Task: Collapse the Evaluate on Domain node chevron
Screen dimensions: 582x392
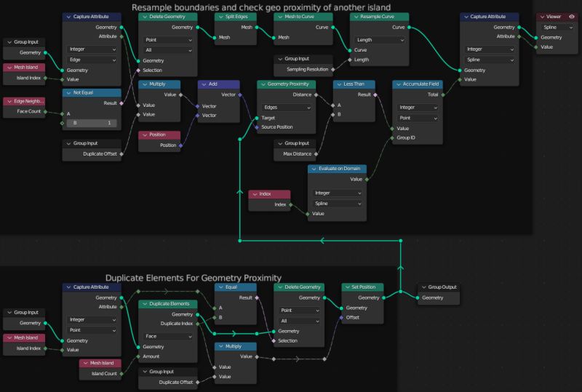Action: pyautogui.click(x=314, y=169)
